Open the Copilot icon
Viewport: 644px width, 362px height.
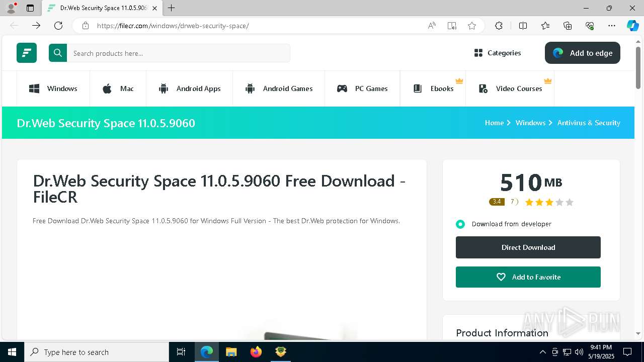[632, 26]
